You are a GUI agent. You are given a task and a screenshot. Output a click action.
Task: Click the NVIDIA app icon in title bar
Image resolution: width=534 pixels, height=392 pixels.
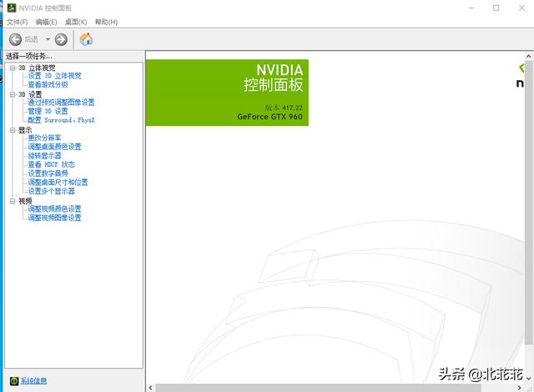click(12, 8)
